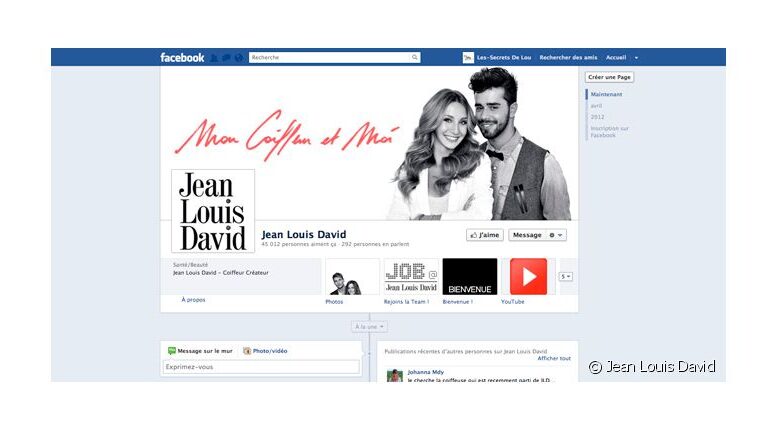Open the Les-Secrets De Lou profile avatar
The image size is (775, 430).
468,58
